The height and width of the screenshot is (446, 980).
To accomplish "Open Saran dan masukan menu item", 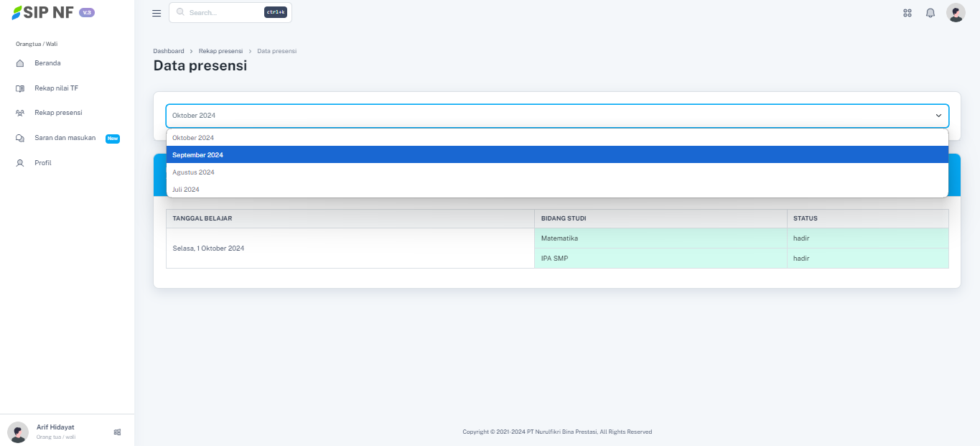I will click(65, 138).
